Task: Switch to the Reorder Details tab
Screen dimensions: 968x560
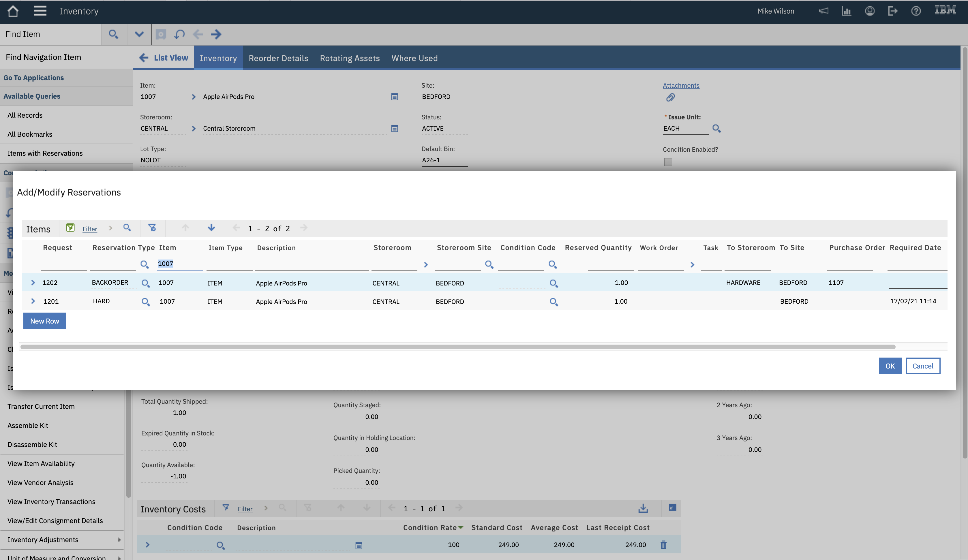Action: click(278, 58)
